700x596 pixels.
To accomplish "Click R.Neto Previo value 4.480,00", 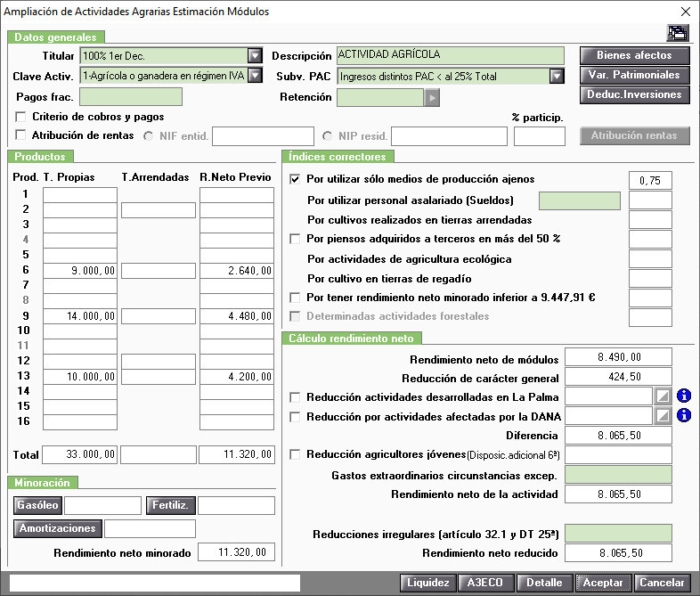I will click(x=237, y=316).
